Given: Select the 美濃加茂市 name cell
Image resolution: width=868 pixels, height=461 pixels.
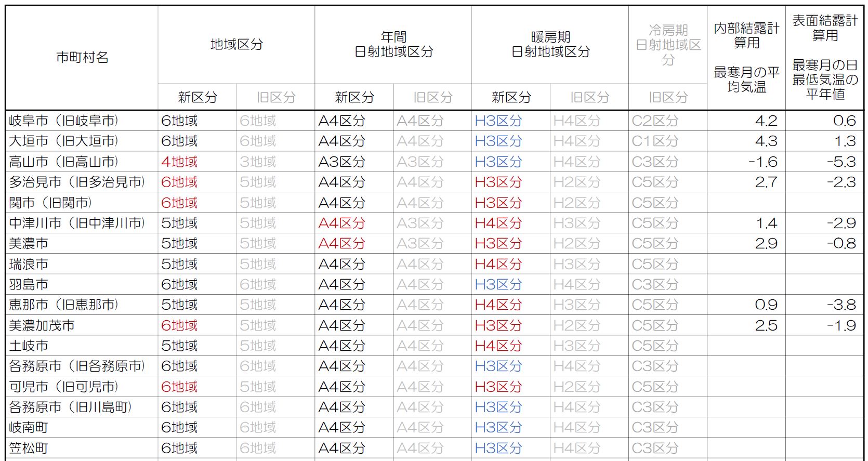Looking at the screenshot, I should (x=42, y=326).
